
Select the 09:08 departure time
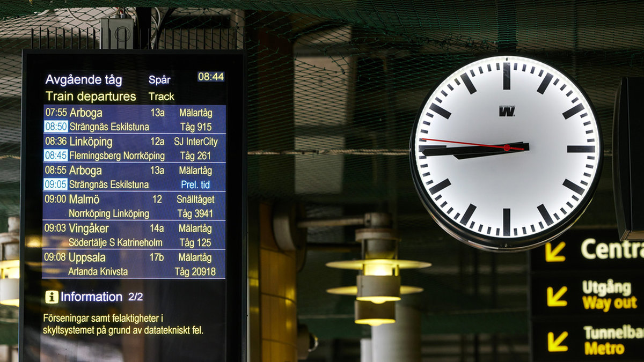(55, 257)
